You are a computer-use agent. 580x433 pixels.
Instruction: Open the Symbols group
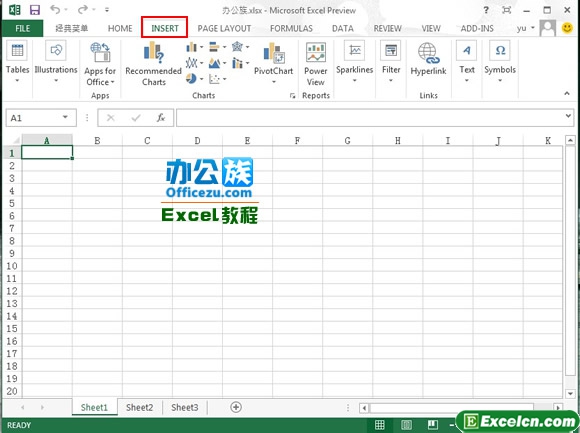coord(500,62)
